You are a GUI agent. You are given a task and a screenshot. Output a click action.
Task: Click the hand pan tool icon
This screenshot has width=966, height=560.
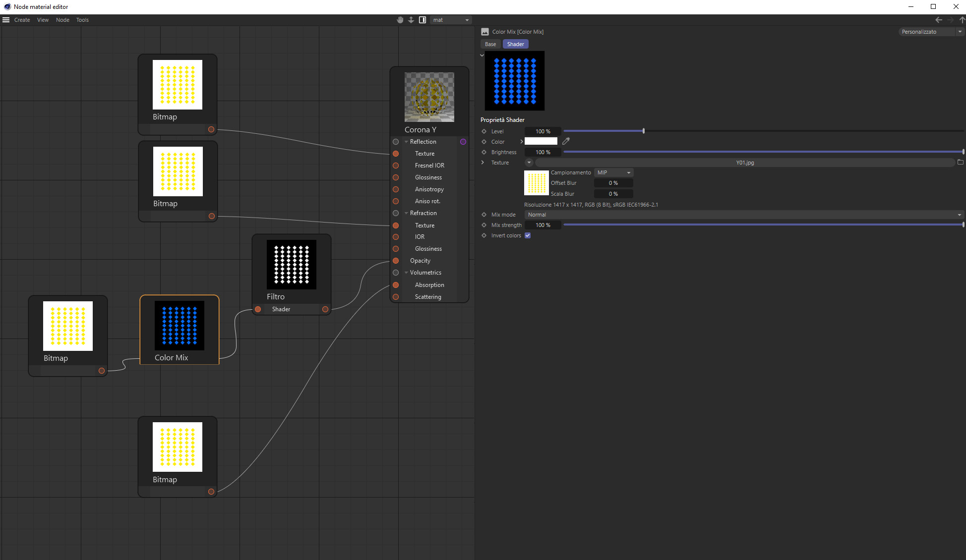coord(400,20)
